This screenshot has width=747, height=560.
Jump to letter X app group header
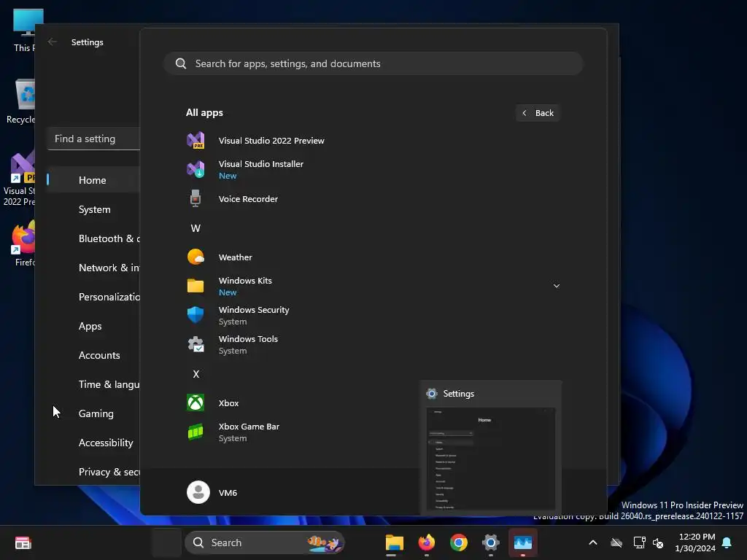196,374
